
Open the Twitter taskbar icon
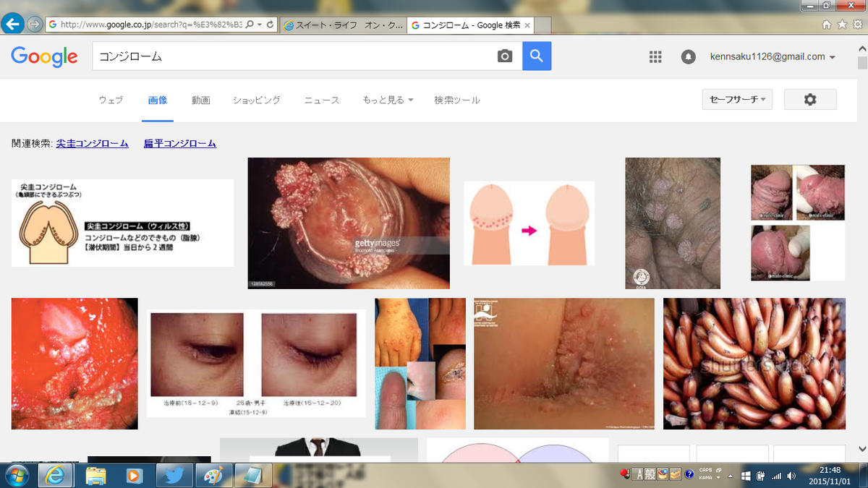coord(174,475)
